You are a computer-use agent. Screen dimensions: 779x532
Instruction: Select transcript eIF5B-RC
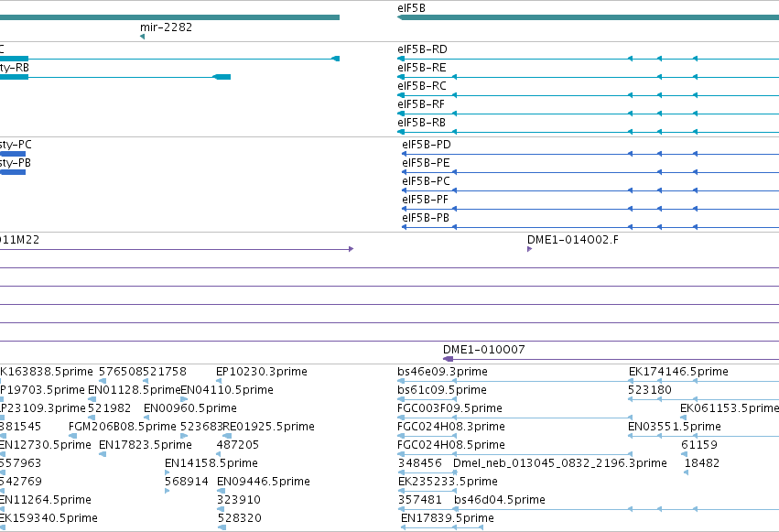click(422, 86)
